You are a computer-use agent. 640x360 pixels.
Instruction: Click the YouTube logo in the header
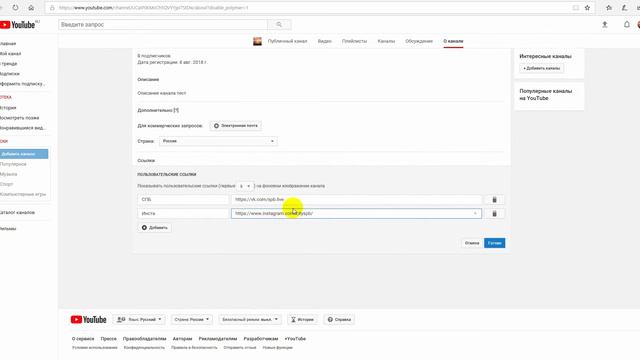18,25
